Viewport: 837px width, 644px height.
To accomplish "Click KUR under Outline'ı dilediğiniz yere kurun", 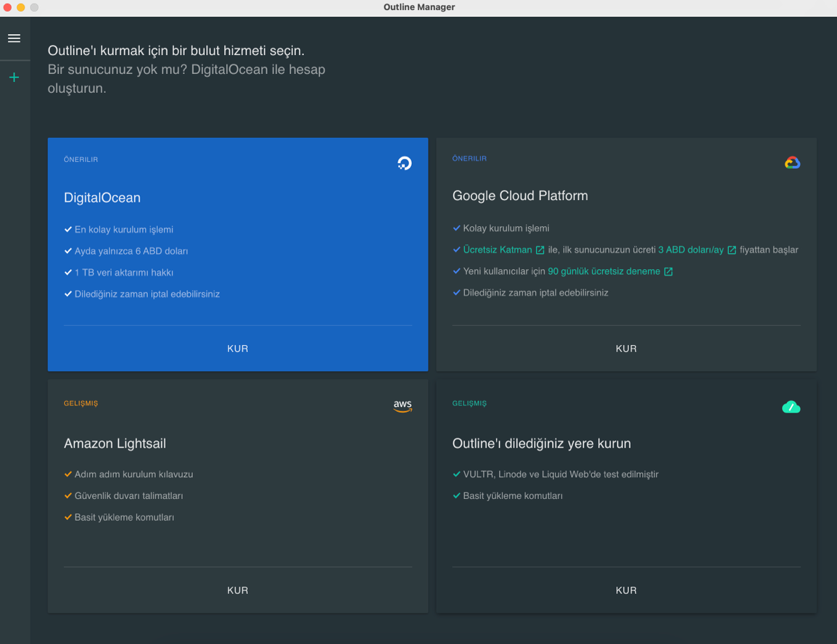I will [626, 590].
